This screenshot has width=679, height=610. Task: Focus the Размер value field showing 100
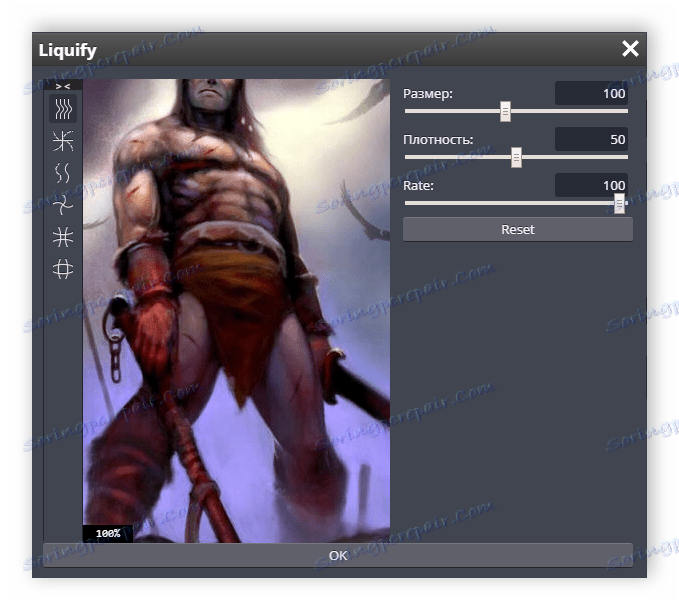coord(592,93)
